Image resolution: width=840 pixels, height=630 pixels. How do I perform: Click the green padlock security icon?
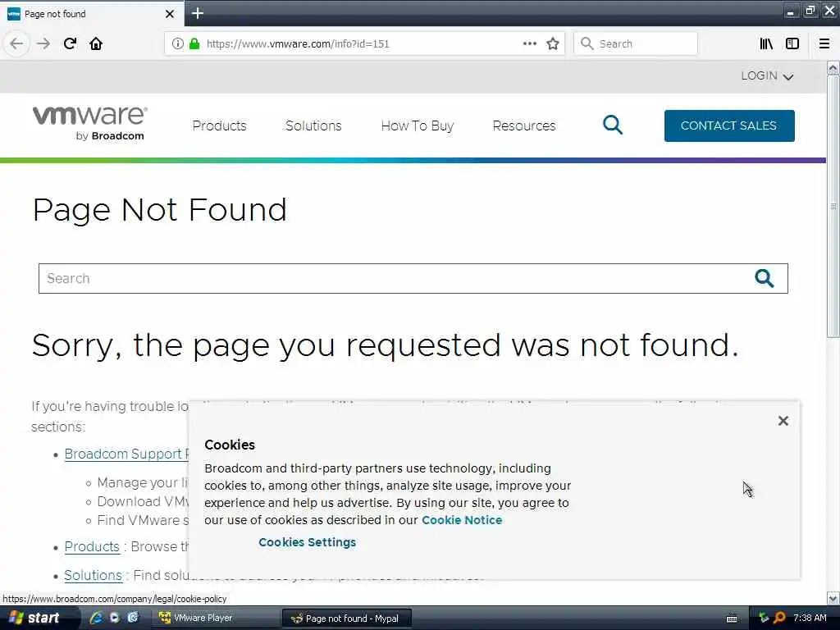pos(194,43)
